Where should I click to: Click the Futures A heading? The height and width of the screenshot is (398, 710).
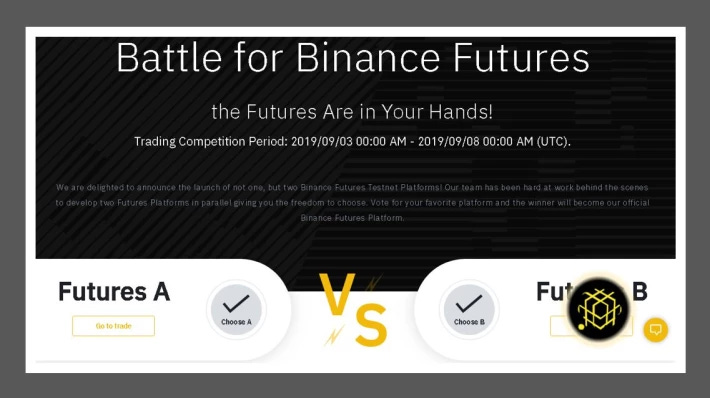(x=114, y=292)
